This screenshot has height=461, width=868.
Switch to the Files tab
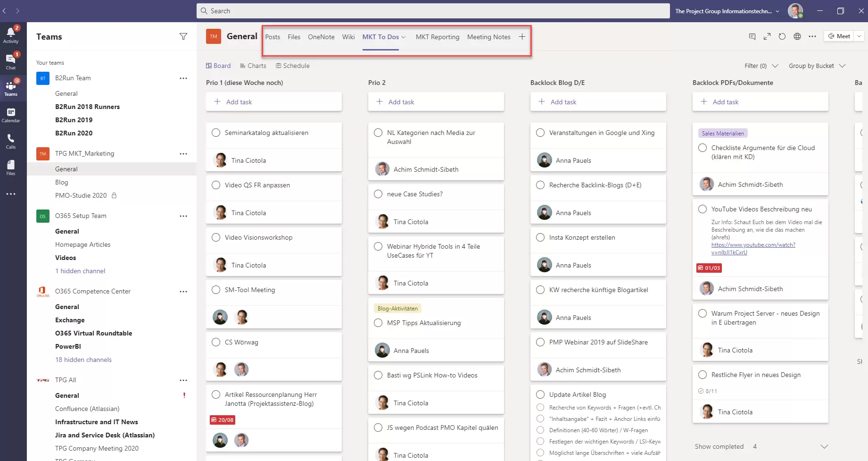[x=294, y=37]
